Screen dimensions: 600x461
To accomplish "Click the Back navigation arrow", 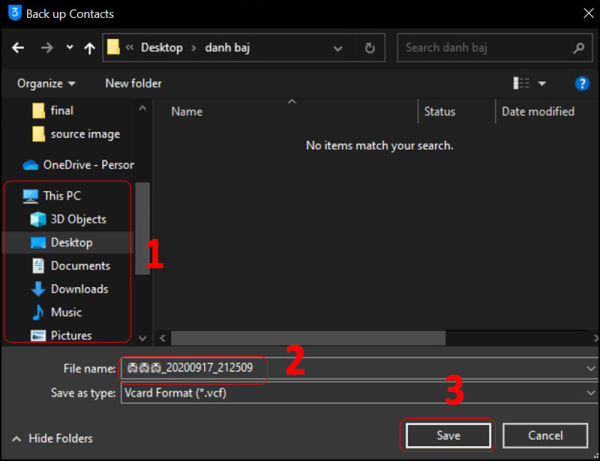I will [17, 47].
